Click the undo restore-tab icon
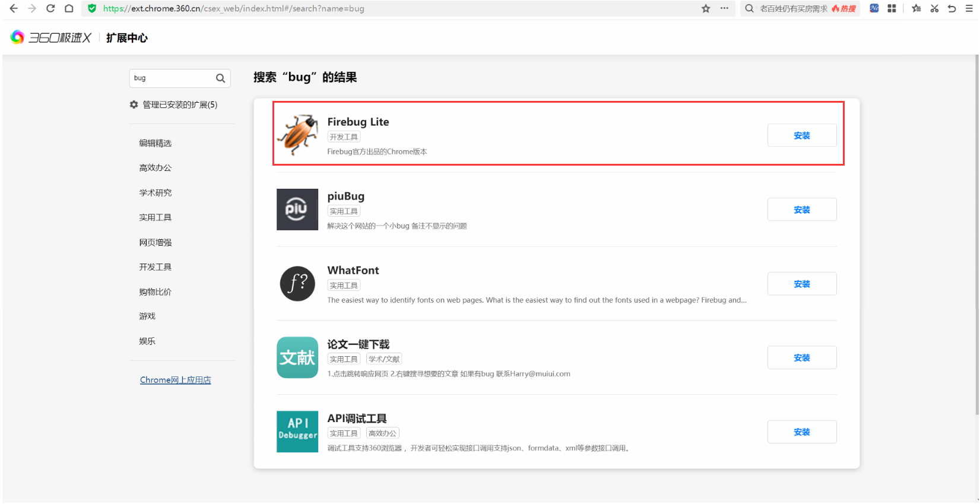 tap(952, 8)
